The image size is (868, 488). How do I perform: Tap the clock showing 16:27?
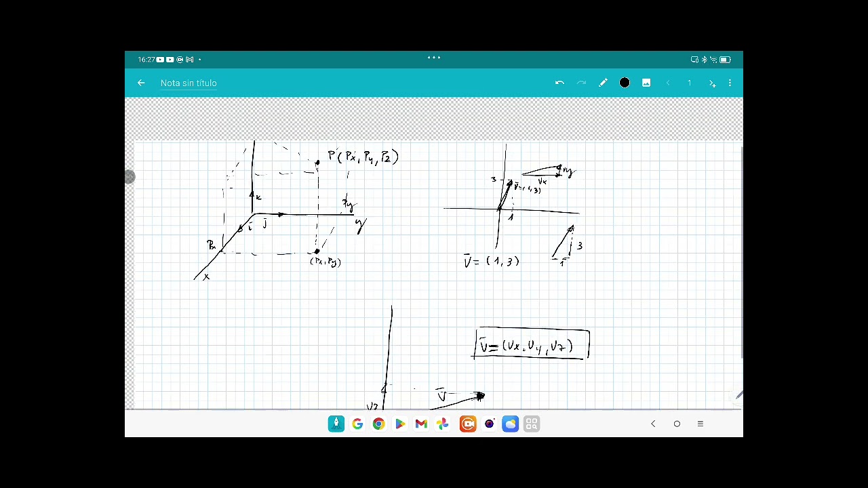coord(146,60)
